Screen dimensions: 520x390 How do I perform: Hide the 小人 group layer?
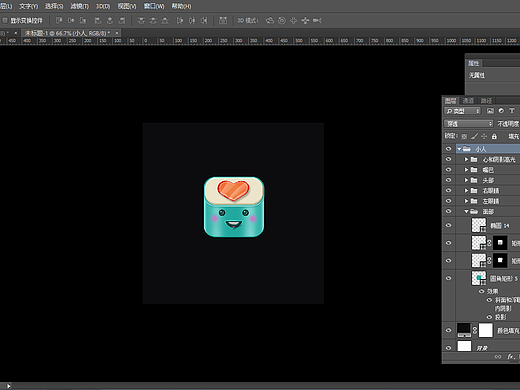coord(449,149)
